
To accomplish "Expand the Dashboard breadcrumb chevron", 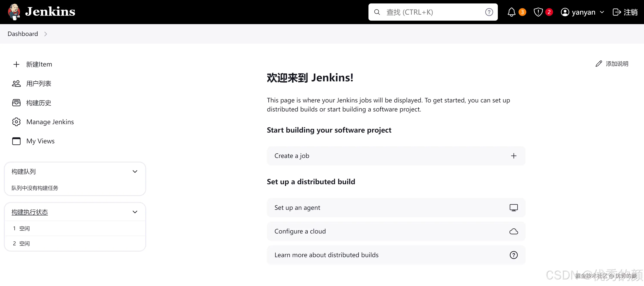I will click(45, 34).
